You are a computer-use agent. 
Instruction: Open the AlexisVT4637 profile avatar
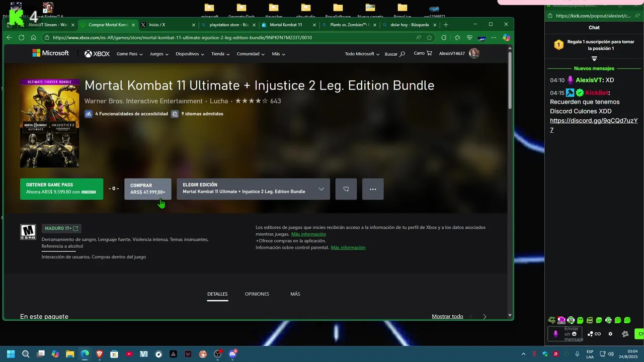click(474, 53)
